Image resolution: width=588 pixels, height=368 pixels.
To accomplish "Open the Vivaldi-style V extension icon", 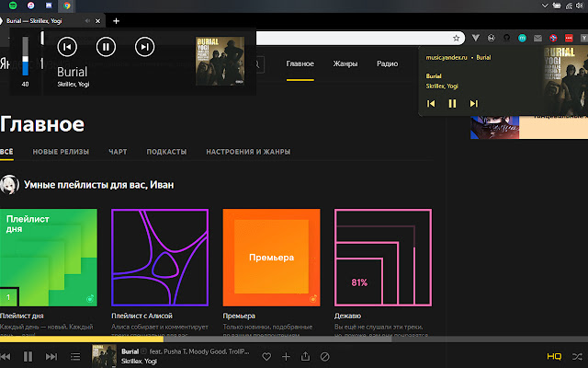I will click(476, 38).
